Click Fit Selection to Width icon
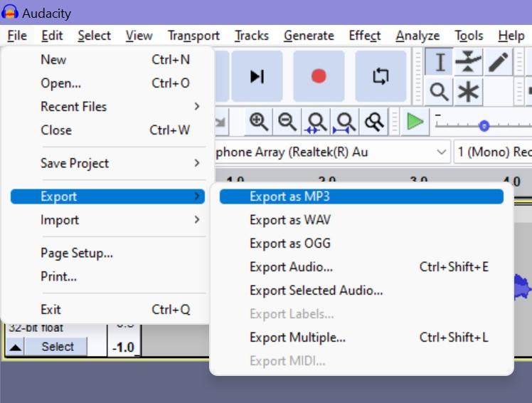The height and width of the screenshot is (403, 532). pyautogui.click(x=316, y=122)
